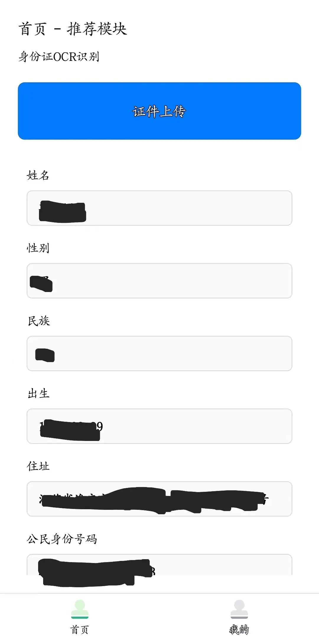
Task: Click the 民族 field label
Action: point(39,321)
